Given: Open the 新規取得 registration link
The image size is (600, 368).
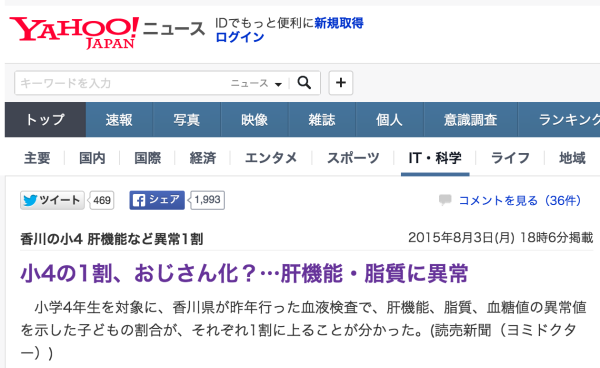Looking at the screenshot, I should click(339, 23).
